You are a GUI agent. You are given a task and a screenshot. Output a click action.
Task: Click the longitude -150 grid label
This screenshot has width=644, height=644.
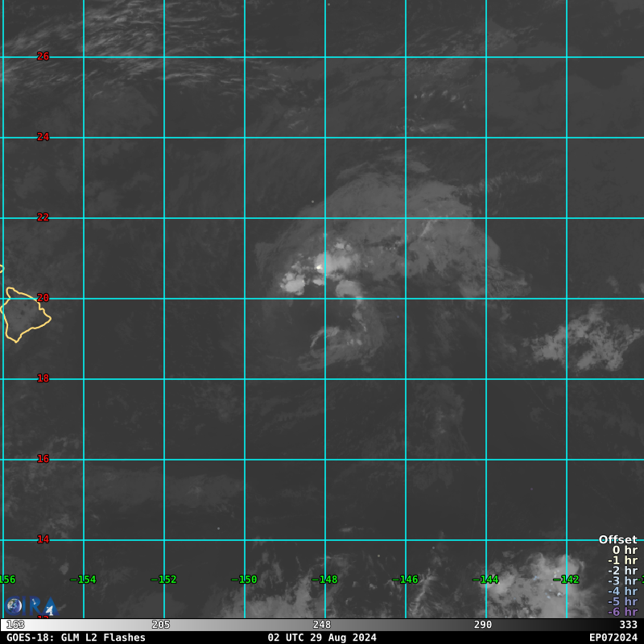(x=244, y=580)
